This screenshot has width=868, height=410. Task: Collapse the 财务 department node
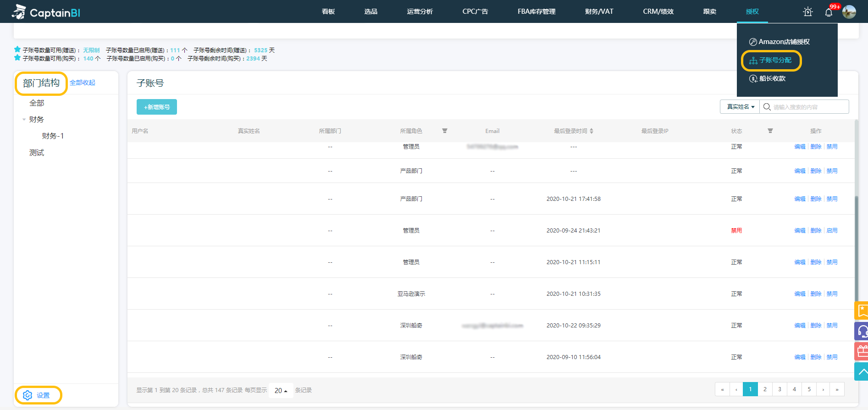pyautogui.click(x=24, y=120)
